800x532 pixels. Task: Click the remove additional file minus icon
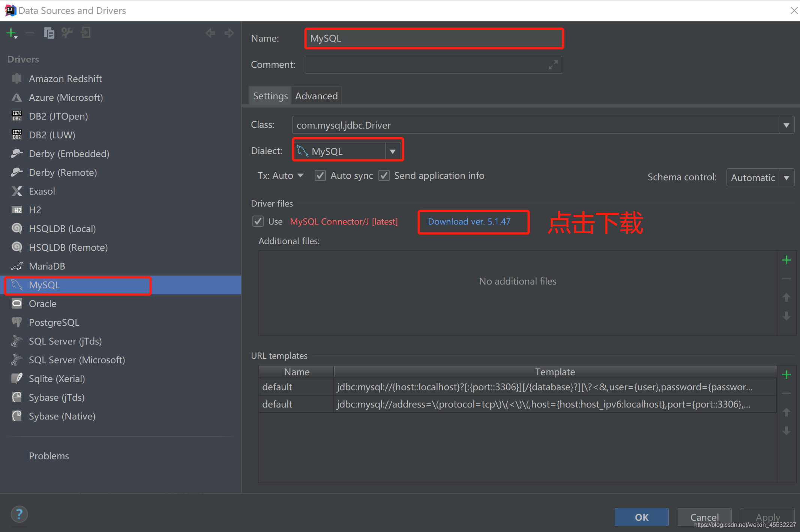786,279
